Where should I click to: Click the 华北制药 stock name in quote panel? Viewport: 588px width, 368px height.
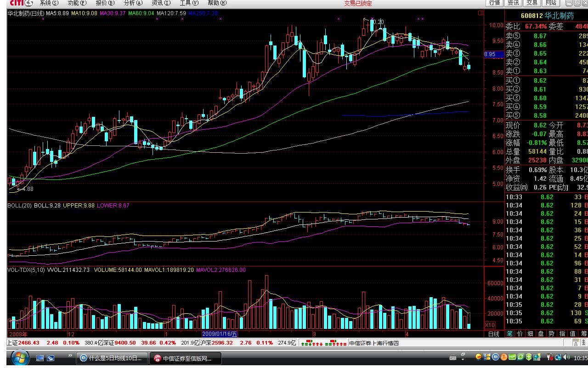coord(559,16)
